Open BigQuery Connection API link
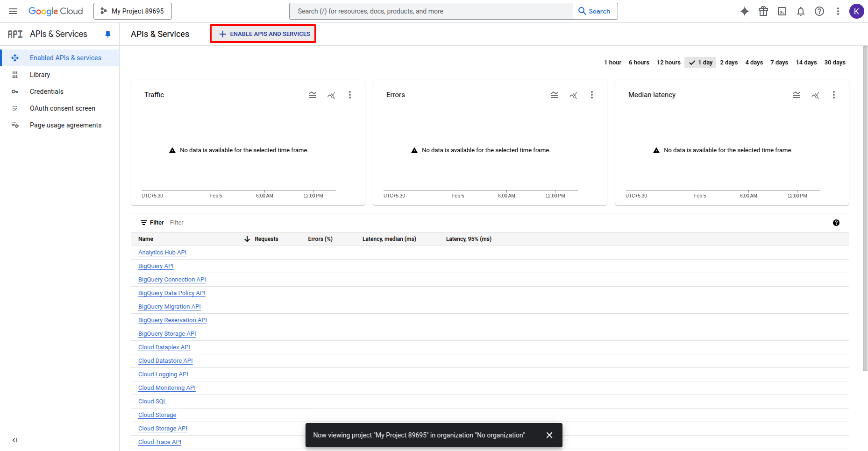 pos(172,280)
